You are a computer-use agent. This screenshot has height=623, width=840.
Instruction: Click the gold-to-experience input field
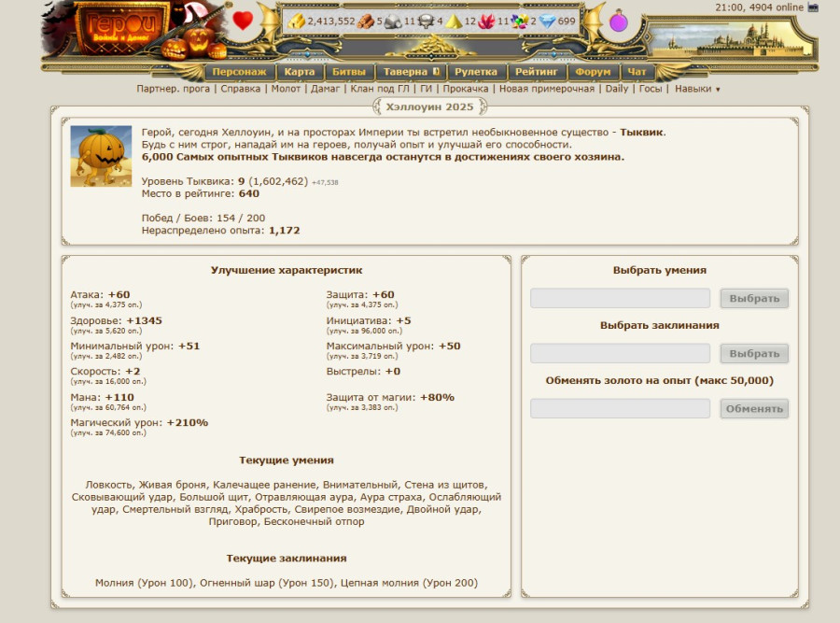pos(620,408)
